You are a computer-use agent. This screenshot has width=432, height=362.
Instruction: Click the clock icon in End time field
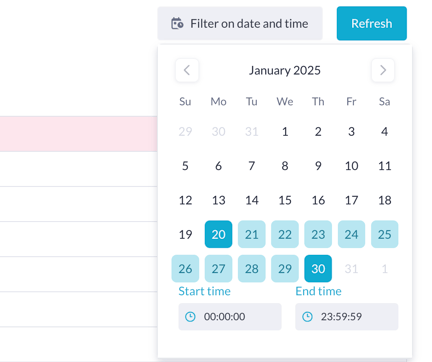307,317
